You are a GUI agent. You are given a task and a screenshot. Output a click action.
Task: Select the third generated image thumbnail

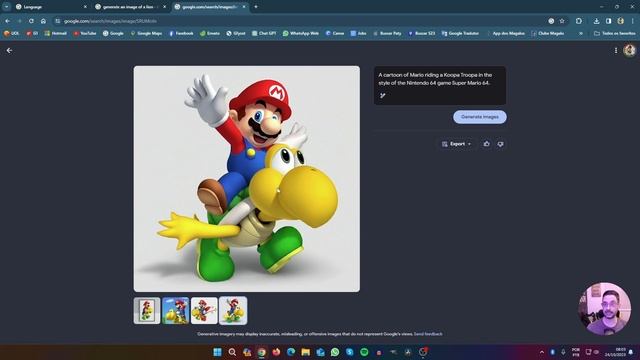tap(204, 311)
